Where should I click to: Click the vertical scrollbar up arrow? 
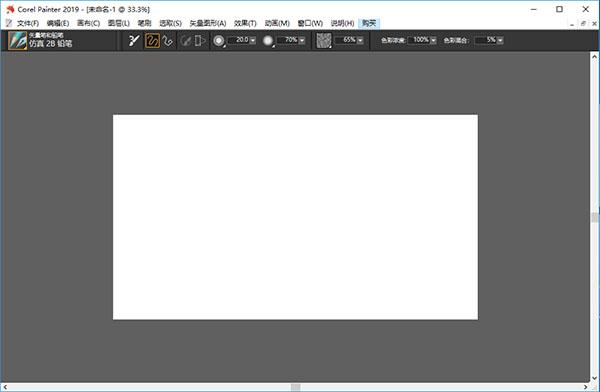[594, 57]
